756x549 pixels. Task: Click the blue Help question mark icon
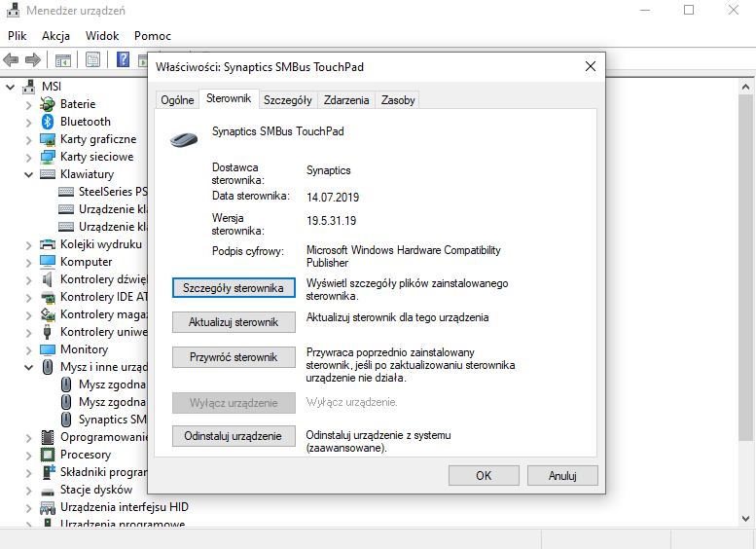(x=123, y=59)
